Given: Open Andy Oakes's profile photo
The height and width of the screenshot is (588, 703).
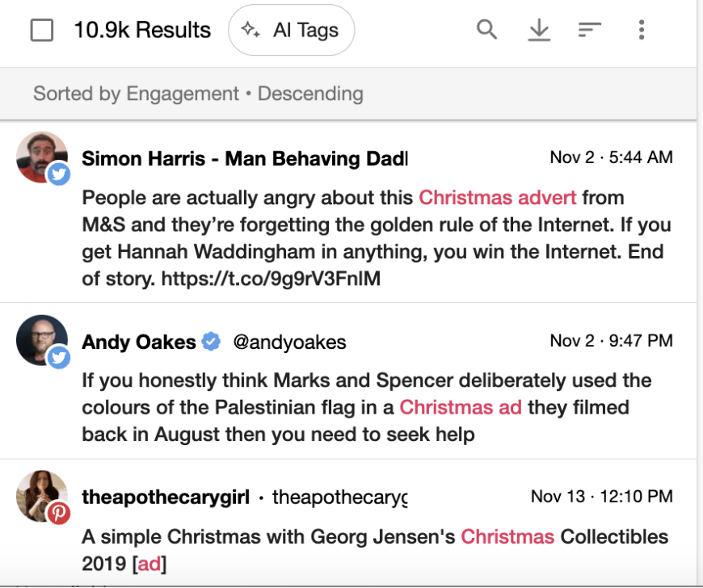Looking at the screenshot, I should point(42,340).
